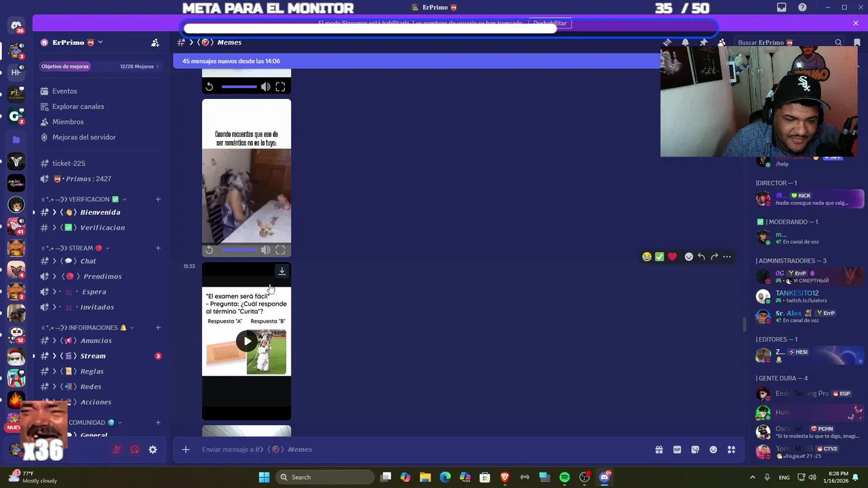The image size is (868, 488).
Task: Click the search magnifier icon
Action: click(838, 43)
